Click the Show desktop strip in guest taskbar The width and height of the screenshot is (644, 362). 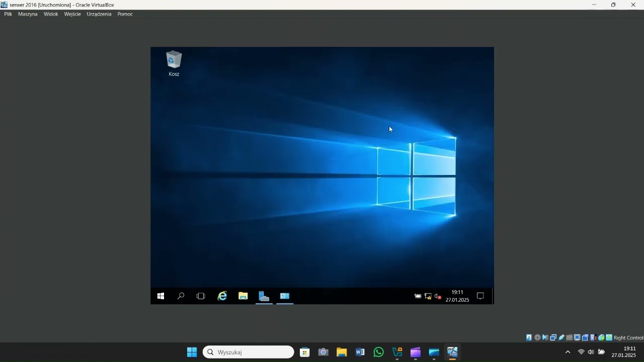[x=493, y=296]
